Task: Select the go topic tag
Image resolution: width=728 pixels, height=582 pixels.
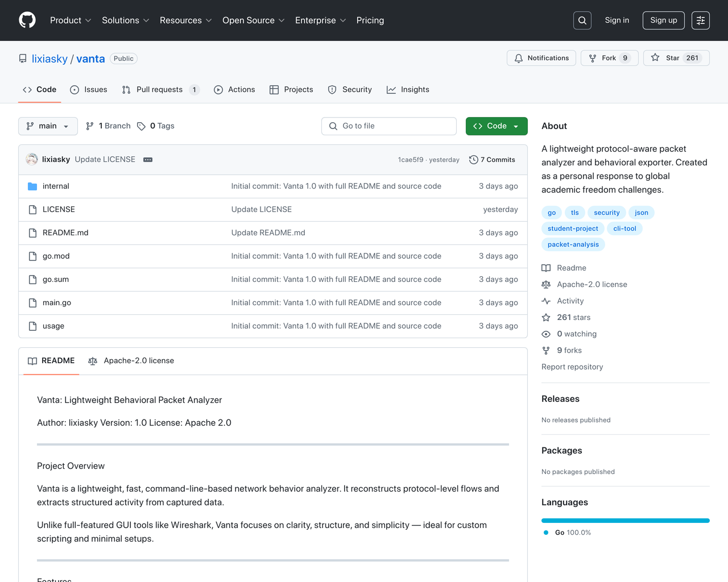Action: pos(552,213)
